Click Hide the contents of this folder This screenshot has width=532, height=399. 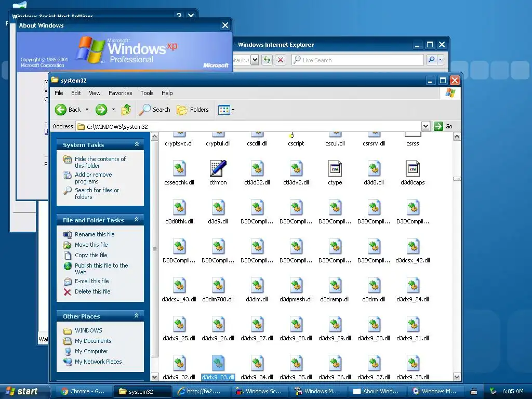point(100,162)
